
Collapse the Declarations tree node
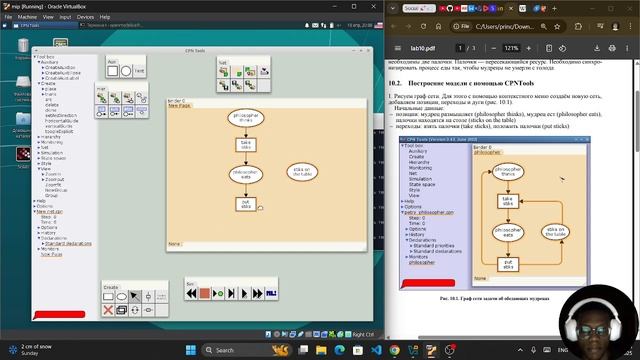(39, 238)
